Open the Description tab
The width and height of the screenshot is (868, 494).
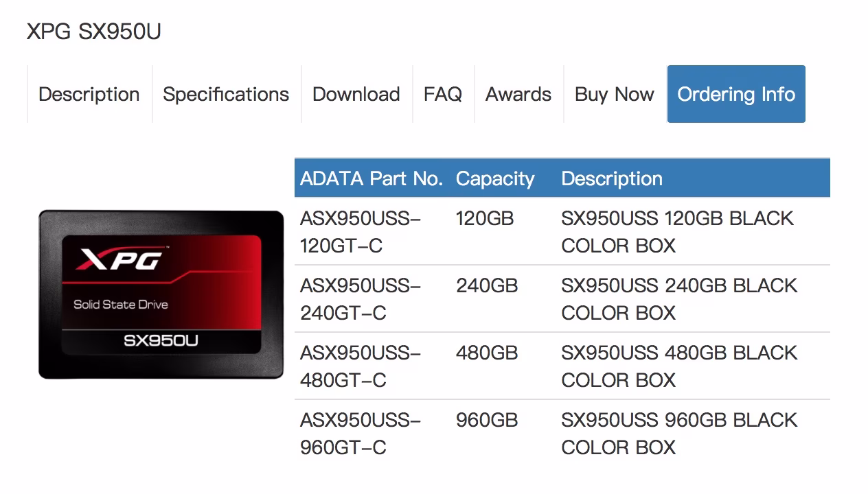[x=89, y=94]
